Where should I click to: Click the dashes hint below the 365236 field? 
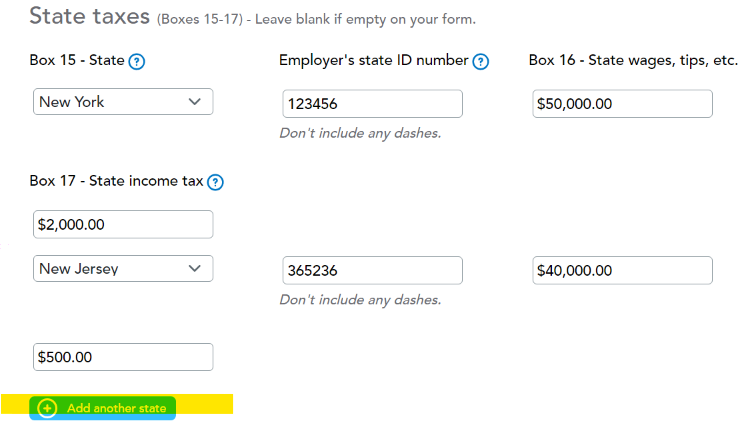coord(360,299)
